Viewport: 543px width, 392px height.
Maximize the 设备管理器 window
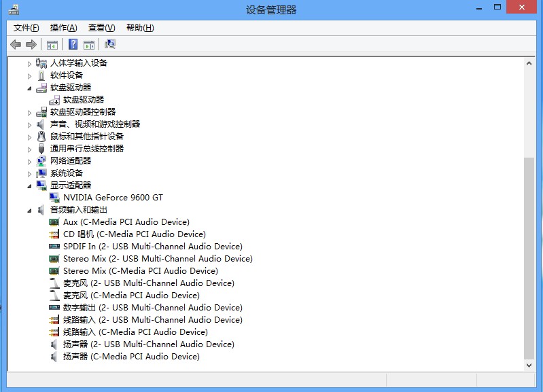[x=497, y=7]
